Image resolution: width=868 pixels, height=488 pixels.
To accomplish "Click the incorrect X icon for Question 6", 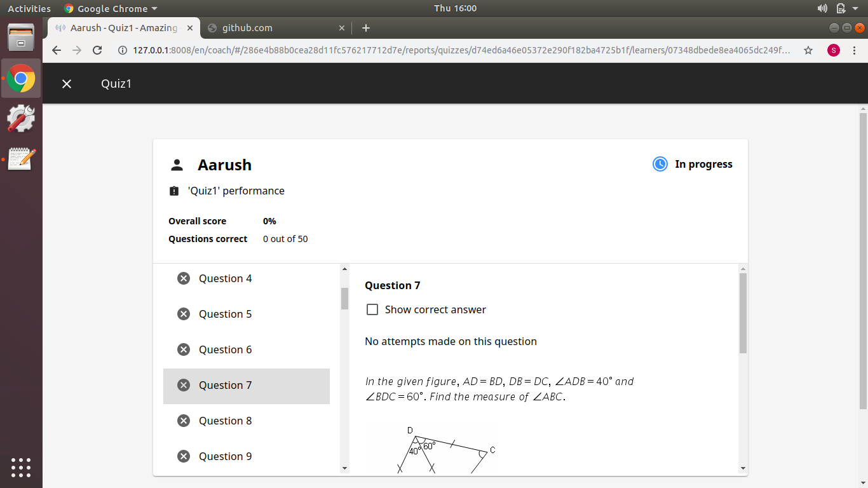I will point(184,349).
